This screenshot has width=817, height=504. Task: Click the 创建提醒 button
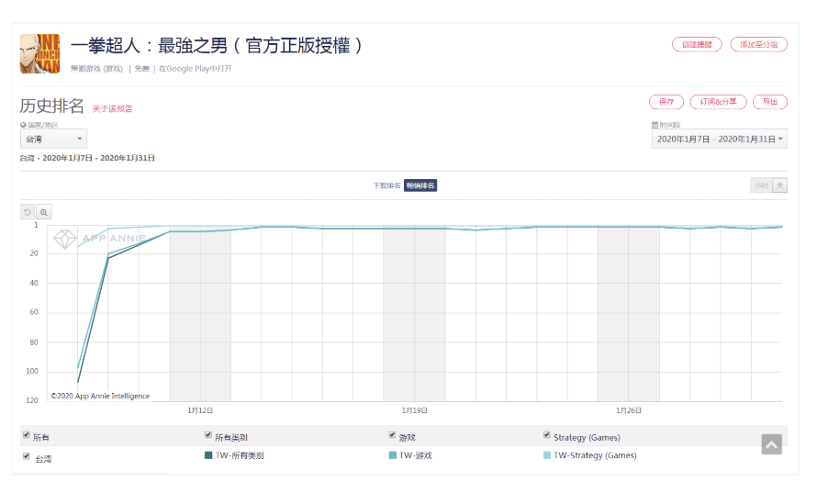(x=697, y=45)
